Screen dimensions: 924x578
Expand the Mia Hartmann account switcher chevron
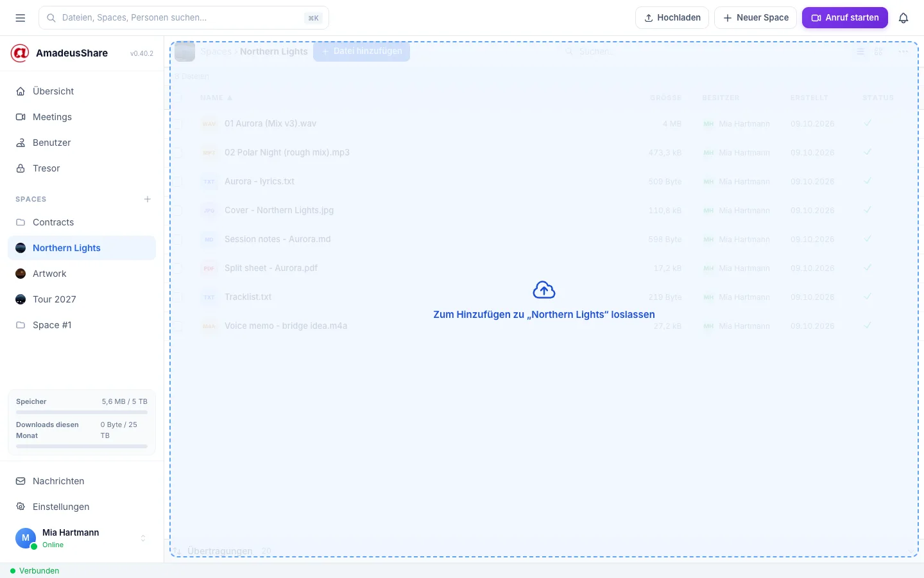click(143, 538)
